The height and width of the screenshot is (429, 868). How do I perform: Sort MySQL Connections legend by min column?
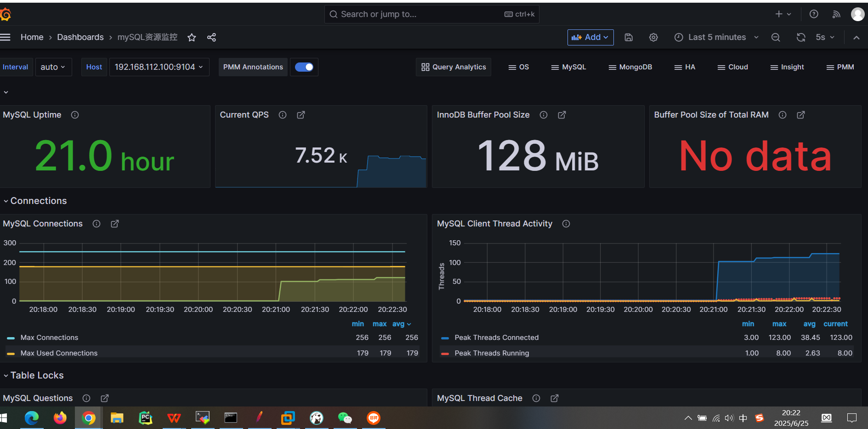(x=358, y=324)
